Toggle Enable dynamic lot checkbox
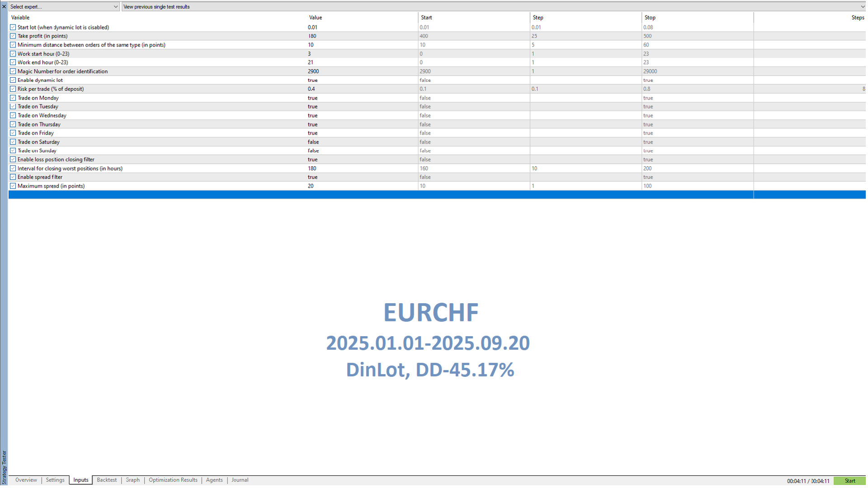868x488 pixels. click(x=13, y=80)
